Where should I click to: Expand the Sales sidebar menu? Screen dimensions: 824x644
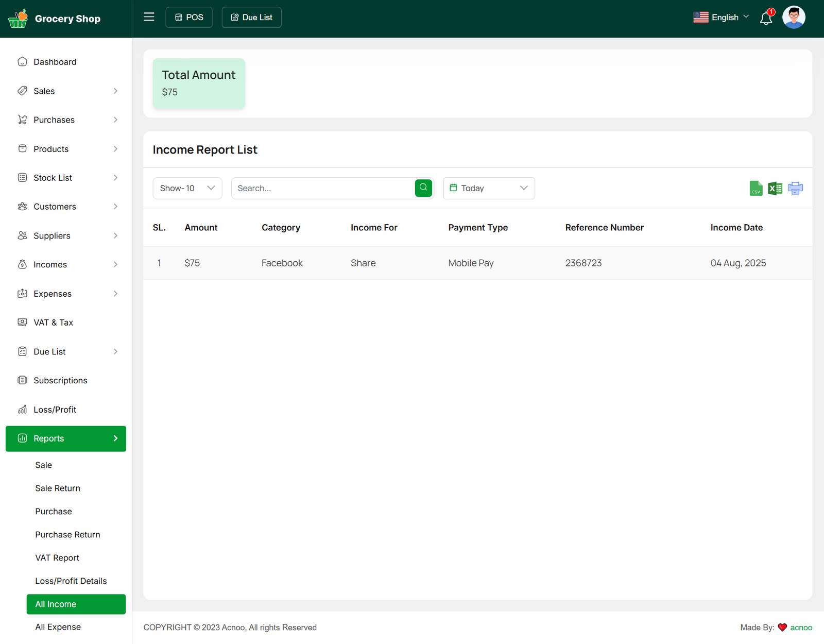click(66, 91)
